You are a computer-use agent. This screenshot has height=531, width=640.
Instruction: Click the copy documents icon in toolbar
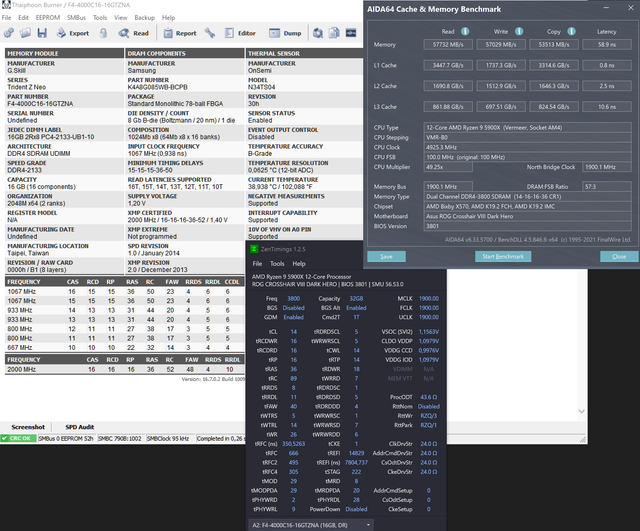334,33
